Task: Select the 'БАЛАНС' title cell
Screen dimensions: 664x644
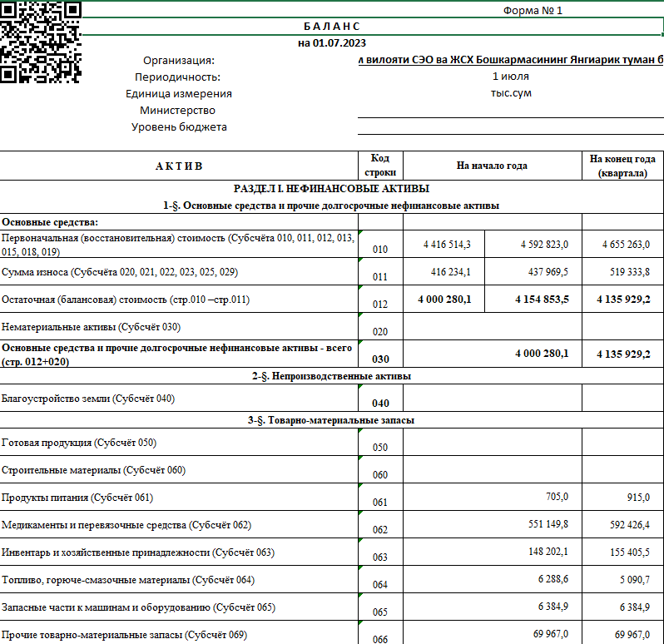Action: tap(331, 27)
